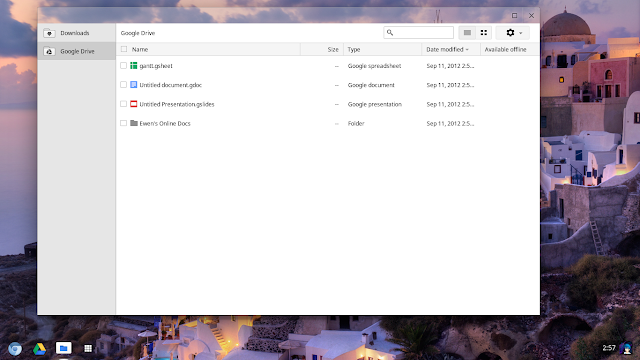The height and width of the screenshot is (360, 640).
Task: Toggle the select-all checkbox in header
Action: pyautogui.click(x=124, y=49)
